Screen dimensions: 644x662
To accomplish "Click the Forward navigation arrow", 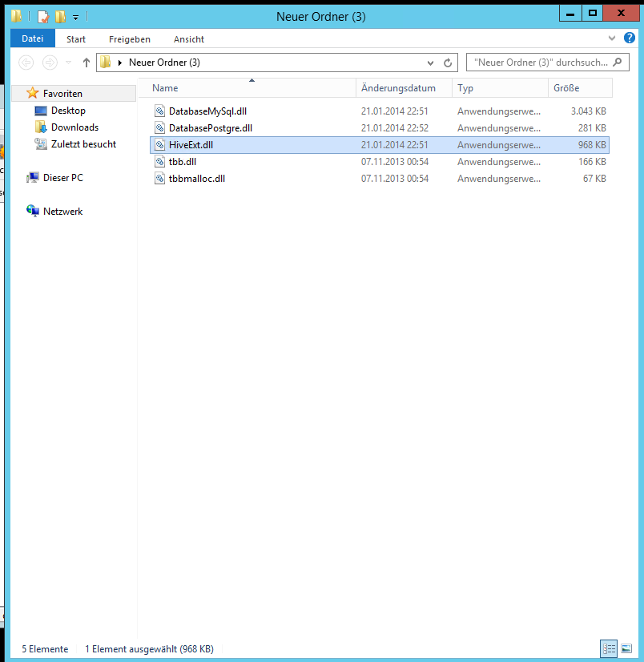I will coord(50,63).
